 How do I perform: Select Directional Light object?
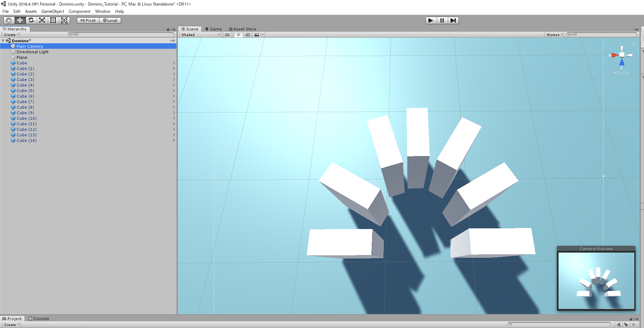coord(88,52)
